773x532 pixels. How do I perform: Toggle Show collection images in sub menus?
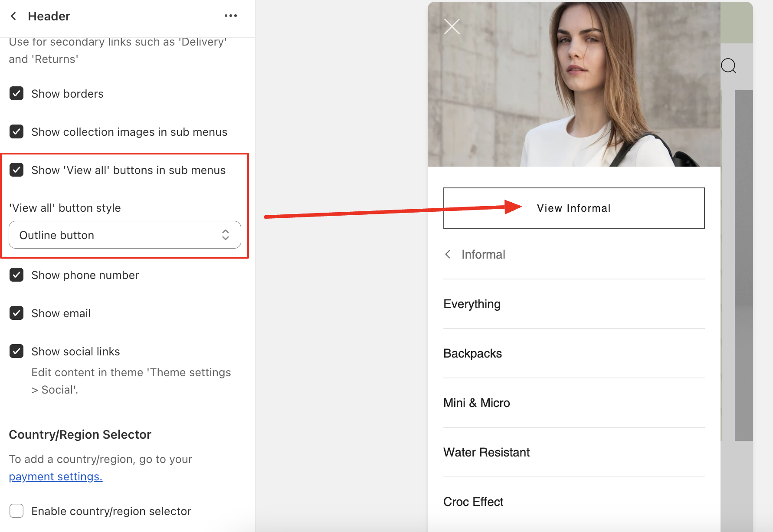[16, 131]
